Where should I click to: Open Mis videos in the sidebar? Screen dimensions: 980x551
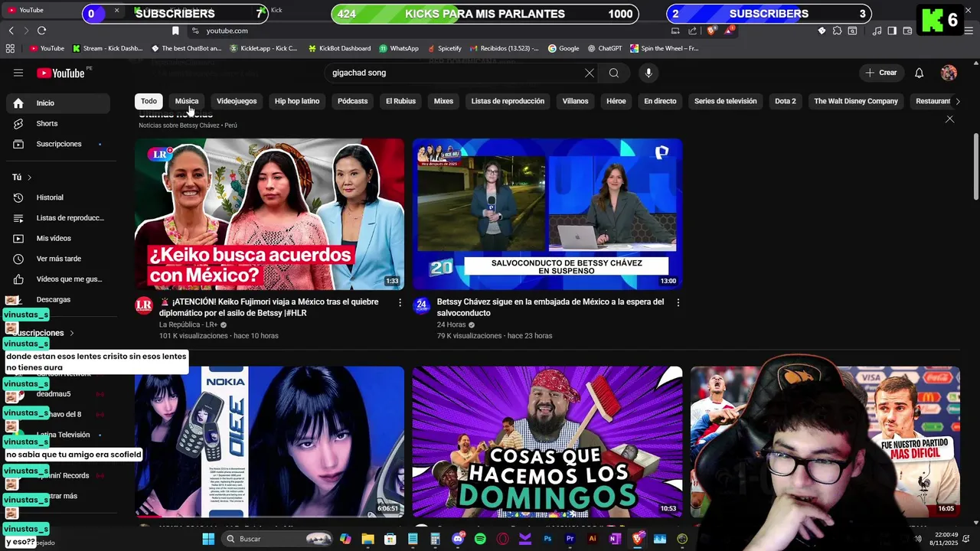pos(58,238)
